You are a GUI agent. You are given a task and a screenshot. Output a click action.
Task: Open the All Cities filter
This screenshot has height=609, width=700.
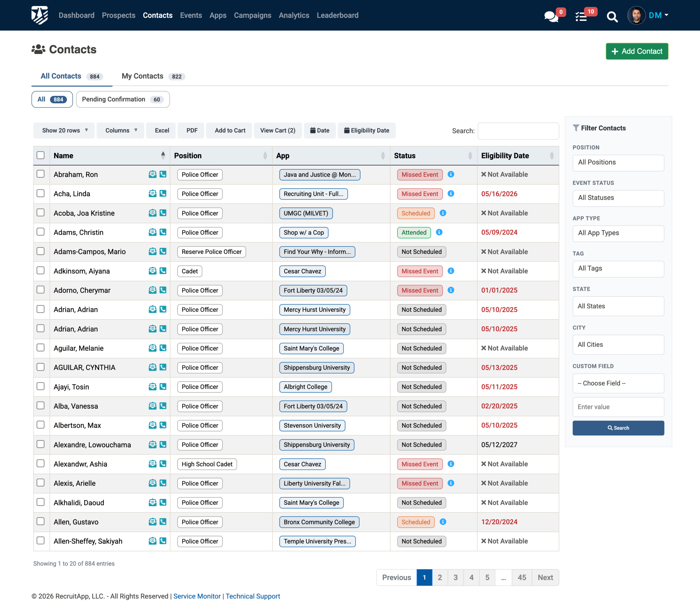point(618,345)
